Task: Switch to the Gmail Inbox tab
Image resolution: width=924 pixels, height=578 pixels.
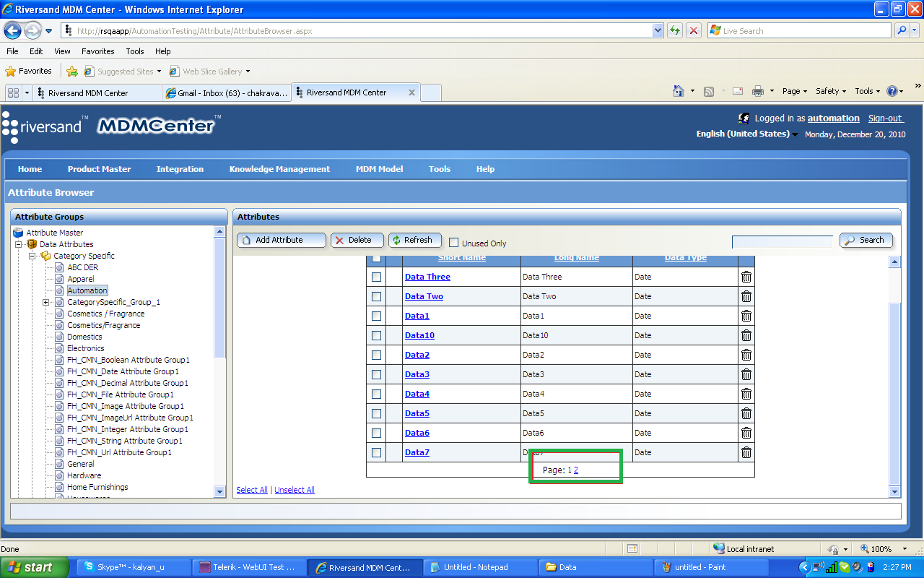Action: coord(227,93)
